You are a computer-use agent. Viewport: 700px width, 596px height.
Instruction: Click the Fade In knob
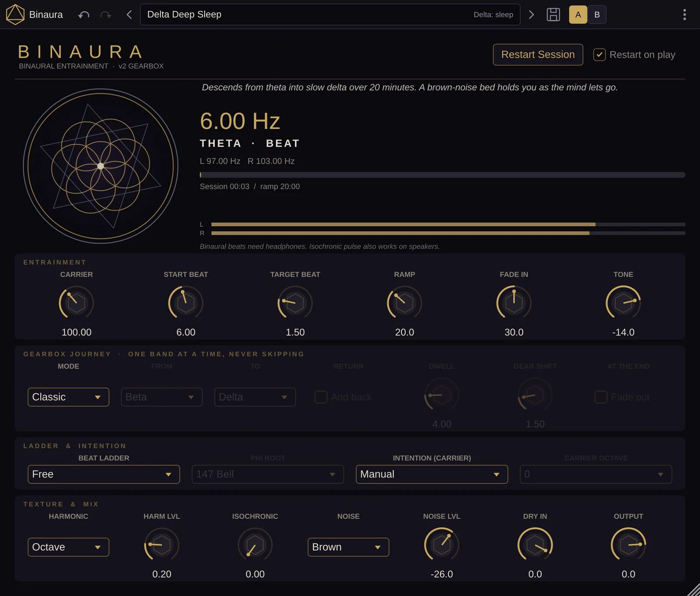(x=514, y=303)
